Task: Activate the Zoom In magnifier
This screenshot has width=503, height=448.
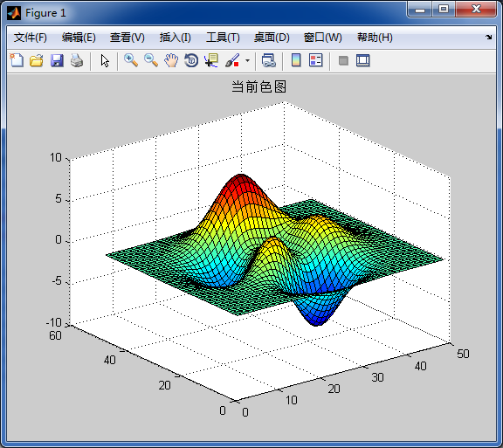Action: pos(131,60)
